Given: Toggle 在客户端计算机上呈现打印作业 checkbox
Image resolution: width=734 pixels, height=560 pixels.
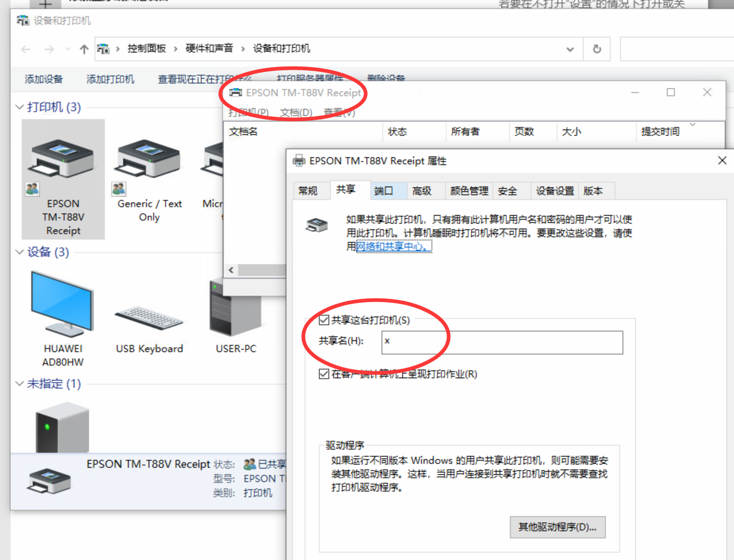Looking at the screenshot, I should [x=324, y=374].
